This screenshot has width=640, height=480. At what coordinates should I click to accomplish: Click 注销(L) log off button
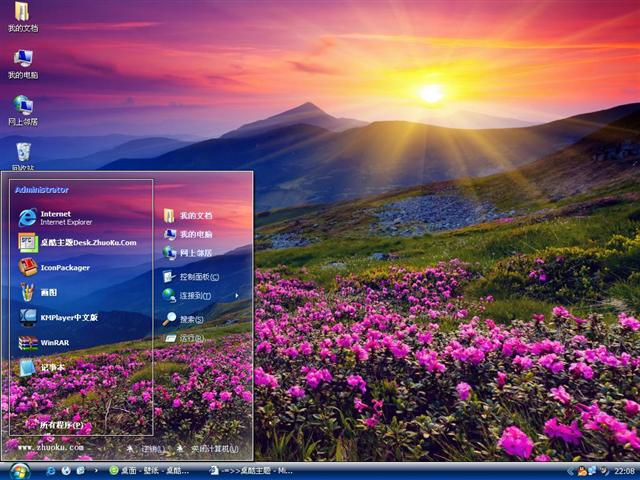click(146, 449)
